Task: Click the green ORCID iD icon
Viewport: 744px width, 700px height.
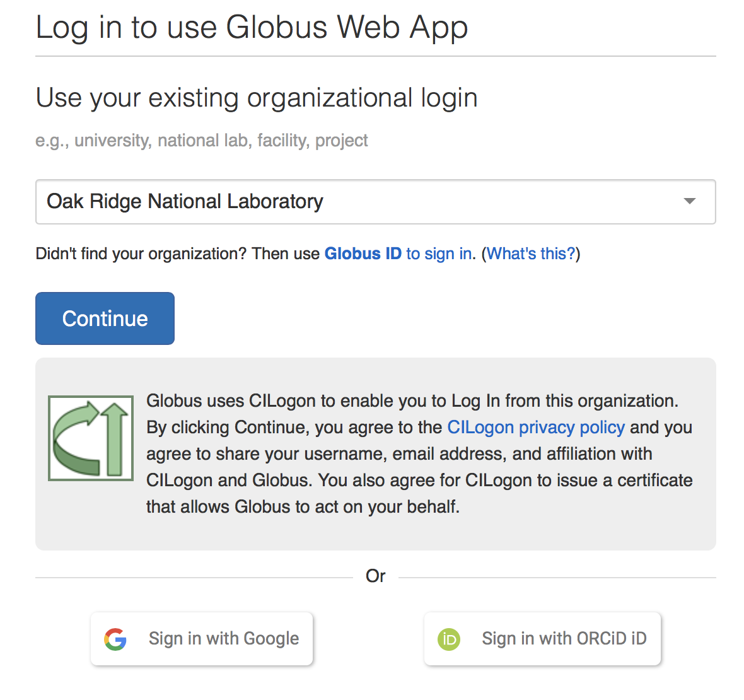Action: pyautogui.click(x=449, y=639)
